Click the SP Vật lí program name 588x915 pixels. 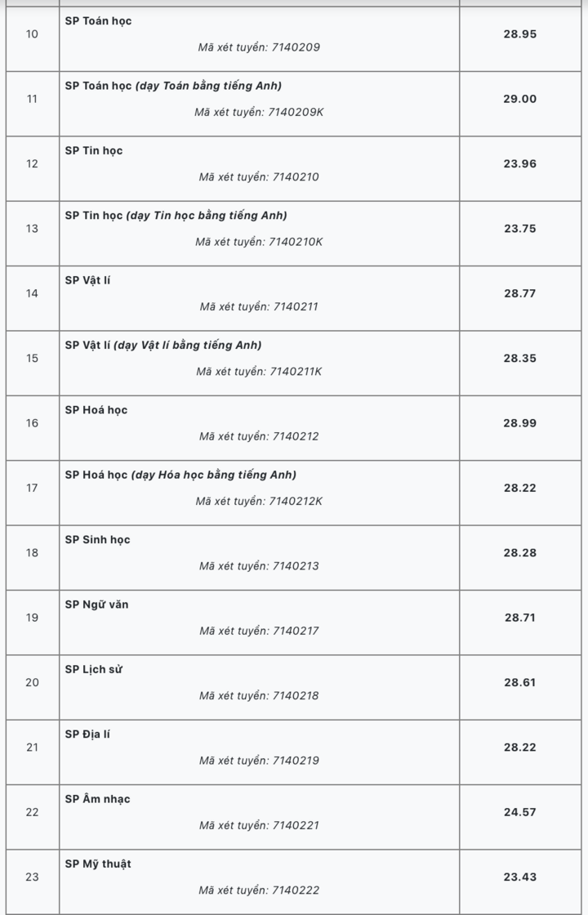coord(87,281)
